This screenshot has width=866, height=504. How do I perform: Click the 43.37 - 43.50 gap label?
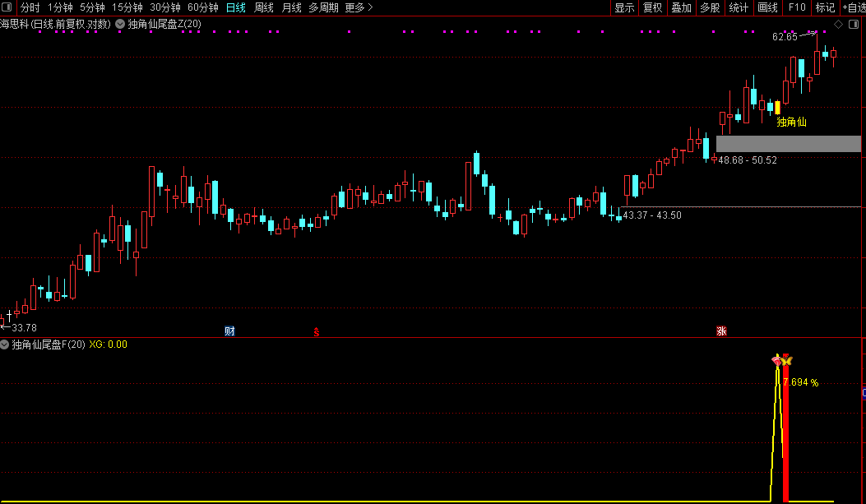[651, 215]
